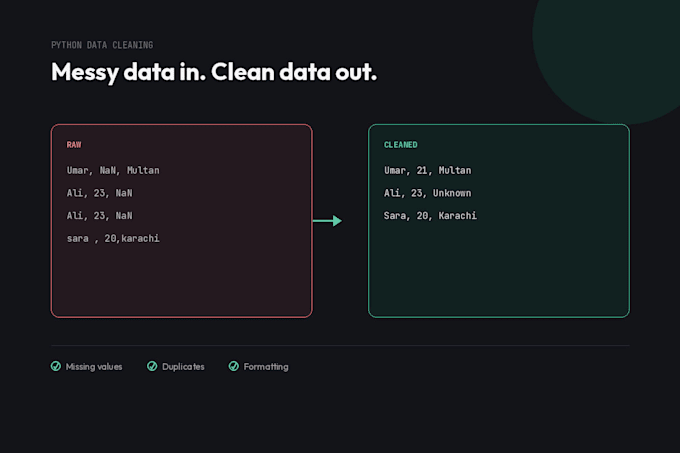Select the 'Umar, 21, Multan' cleaned row
Image resolution: width=680 pixels, height=453 pixels.
427,170
